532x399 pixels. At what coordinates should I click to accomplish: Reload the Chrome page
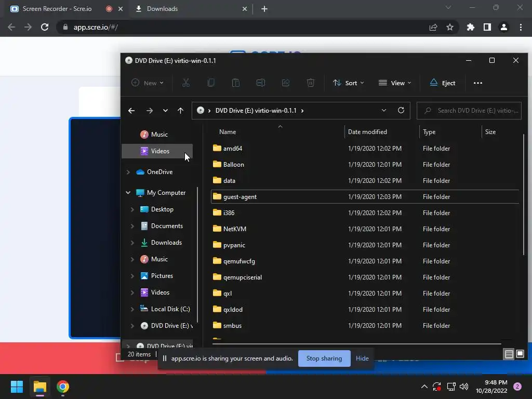[x=45, y=27]
